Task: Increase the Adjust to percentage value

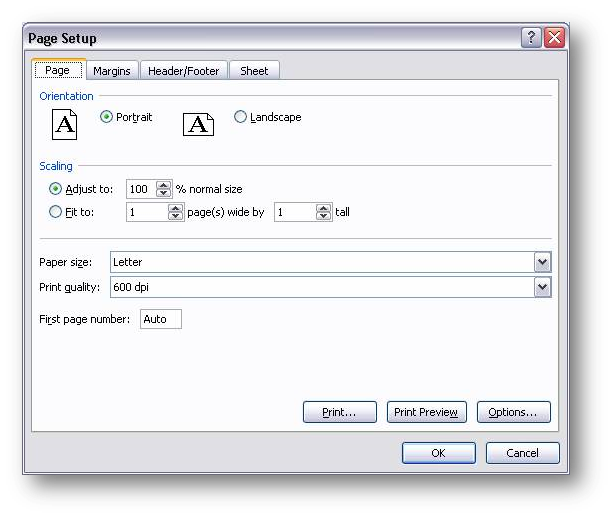Action: click(164, 185)
